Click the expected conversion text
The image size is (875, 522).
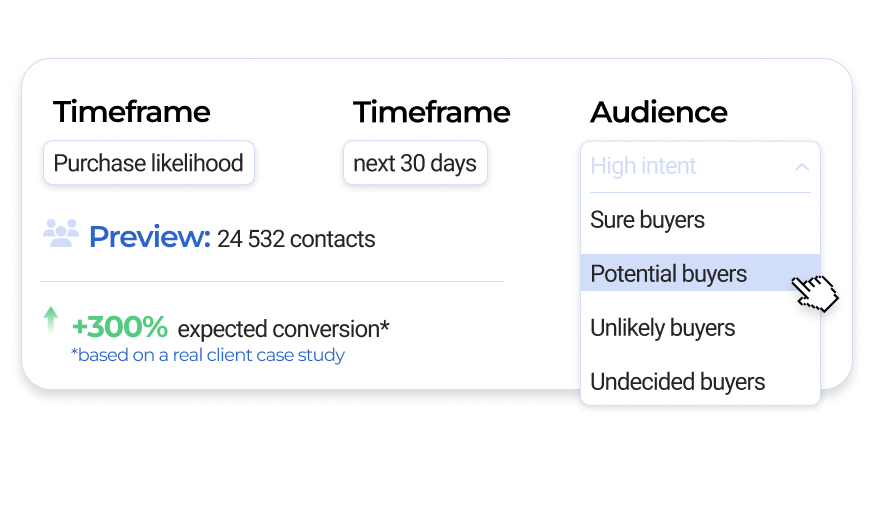pos(283,329)
